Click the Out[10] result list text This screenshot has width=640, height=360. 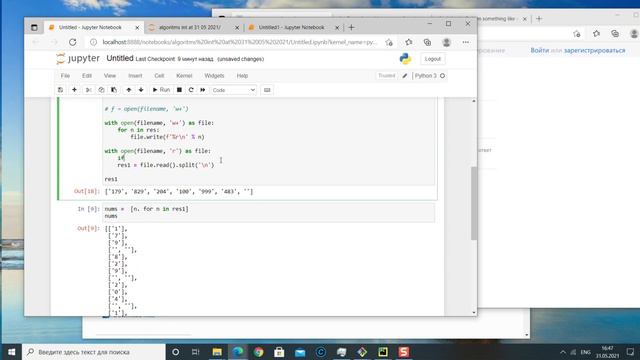[x=179, y=191]
